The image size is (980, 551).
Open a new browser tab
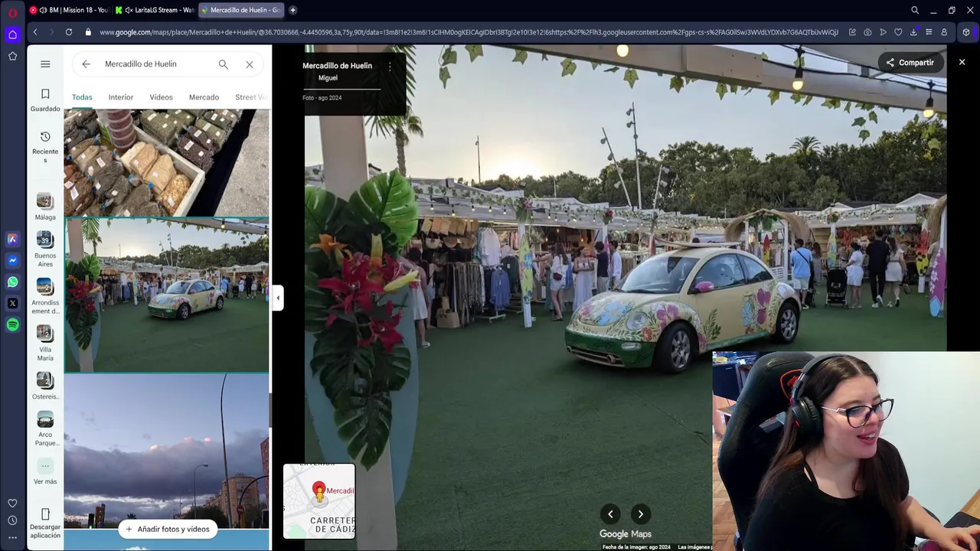[x=292, y=10]
